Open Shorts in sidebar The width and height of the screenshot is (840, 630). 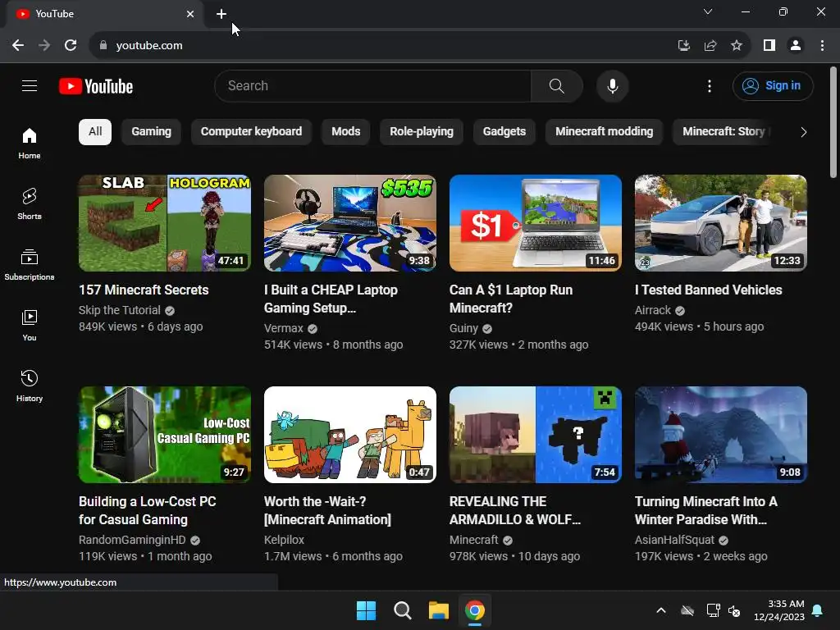tap(30, 204)
